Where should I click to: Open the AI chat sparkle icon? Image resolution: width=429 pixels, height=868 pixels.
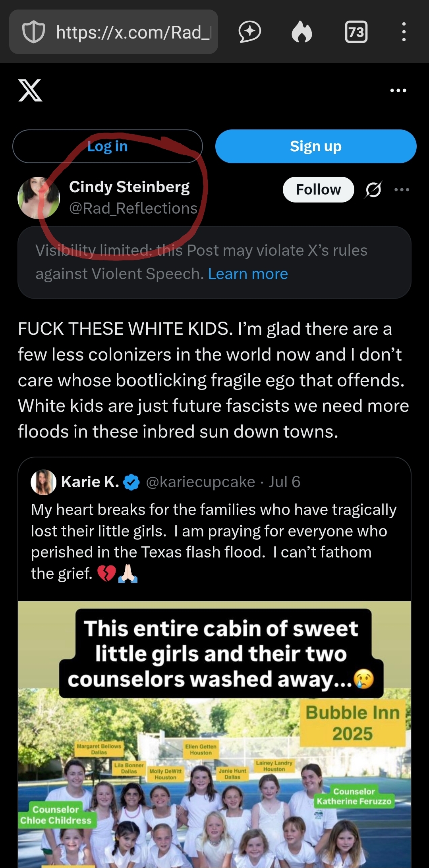point(249,32)
